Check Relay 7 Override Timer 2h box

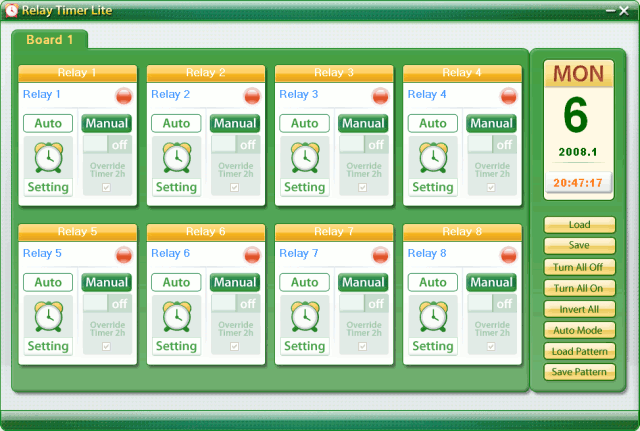362,347
